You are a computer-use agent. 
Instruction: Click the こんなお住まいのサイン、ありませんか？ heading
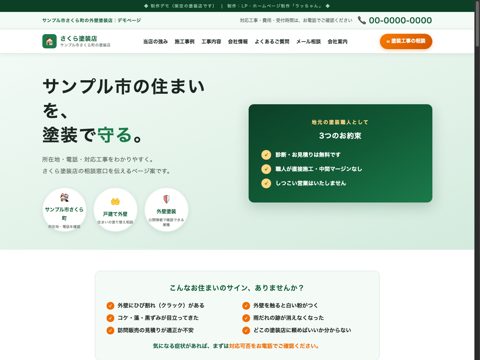click(x=237, y=288)
